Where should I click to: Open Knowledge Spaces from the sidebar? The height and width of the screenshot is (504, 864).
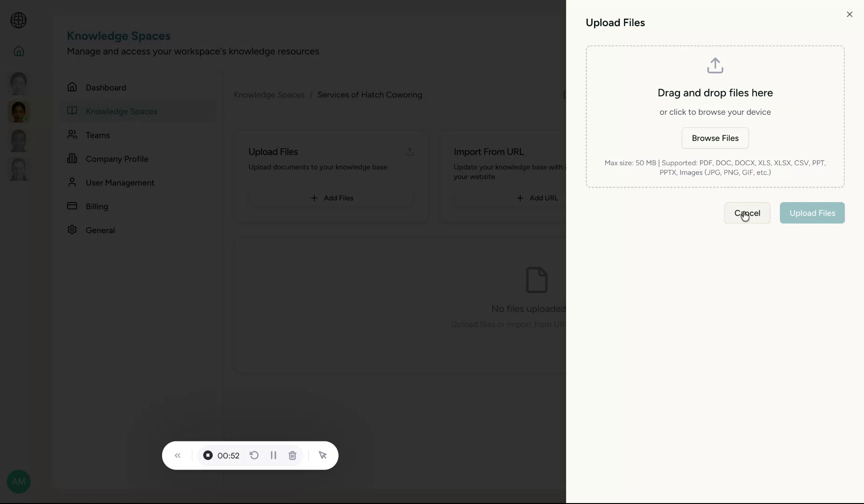tap(120, 111)
